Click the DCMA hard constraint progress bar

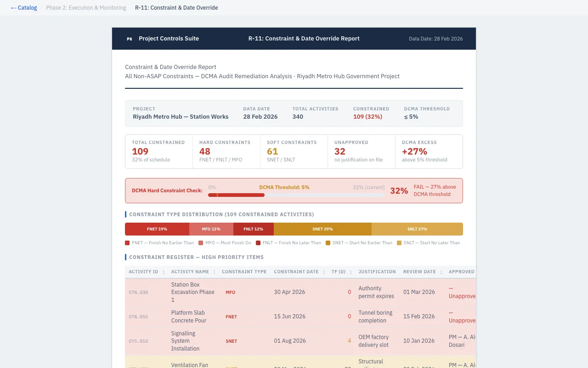[296, 195]
